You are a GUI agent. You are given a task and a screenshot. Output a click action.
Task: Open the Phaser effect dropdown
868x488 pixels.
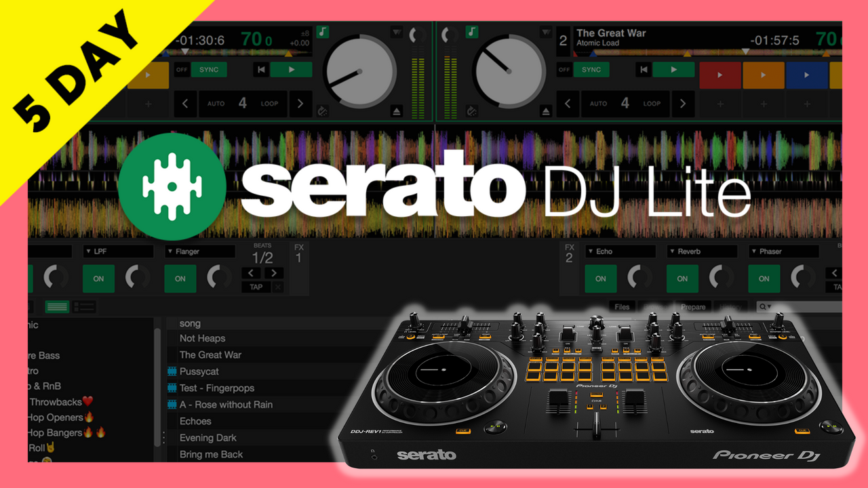pyautogui.click(x=783, y=251)
